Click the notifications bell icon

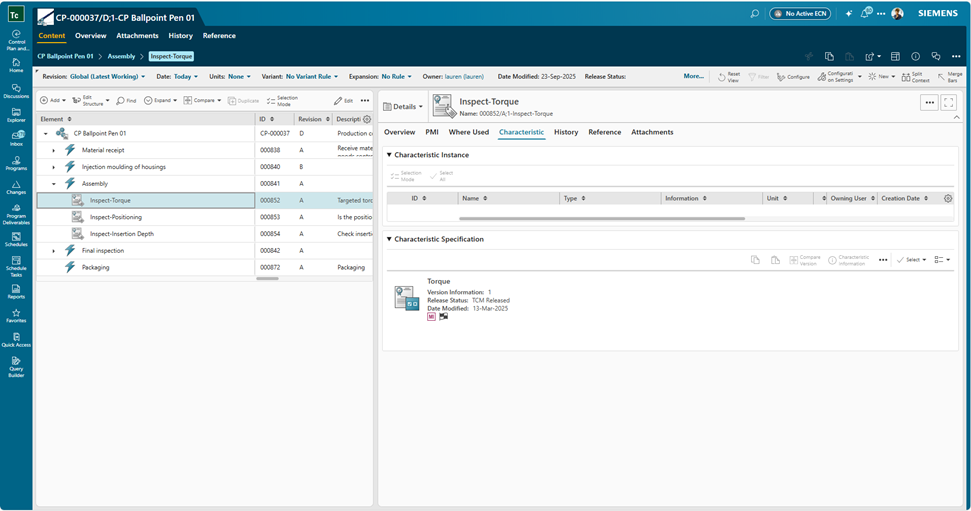[x=867, y=13]
